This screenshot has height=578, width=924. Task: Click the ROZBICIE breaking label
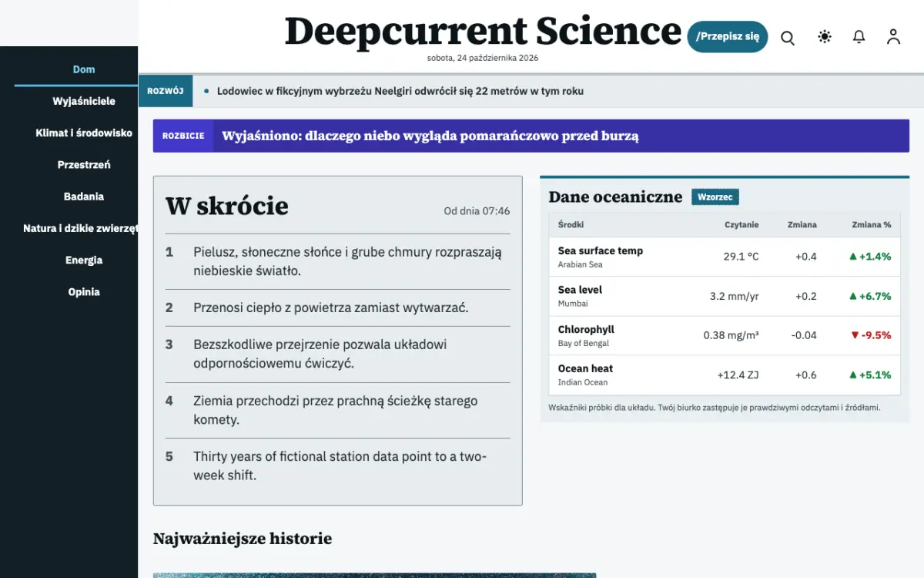[183, 136]
